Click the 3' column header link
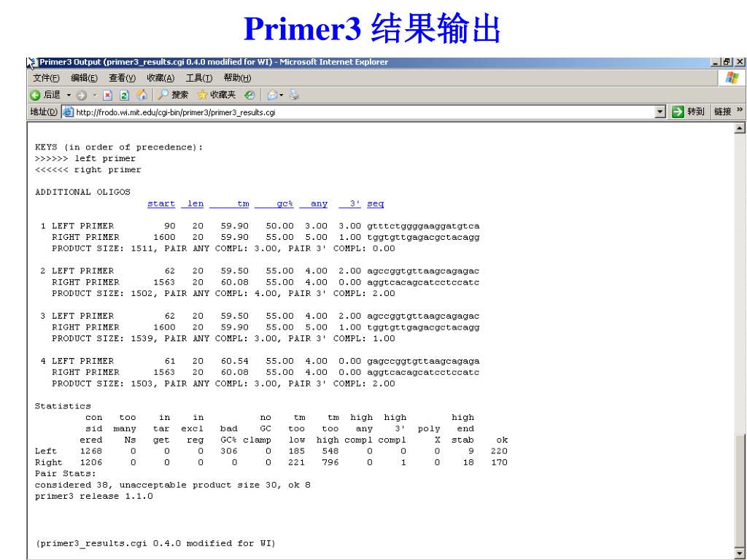Image resolution: width=747 pixels, height=560 pixels. coord(349,204)
